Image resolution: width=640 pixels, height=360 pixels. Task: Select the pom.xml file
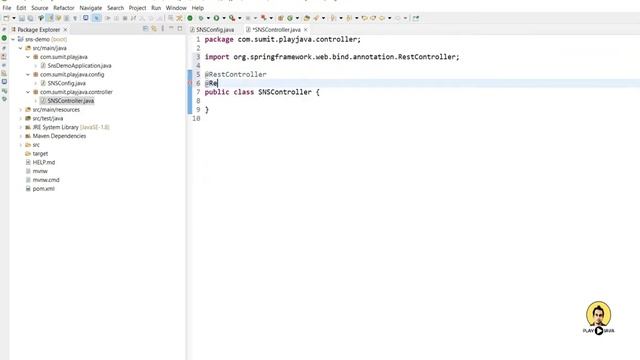click(x=43, y=189)
